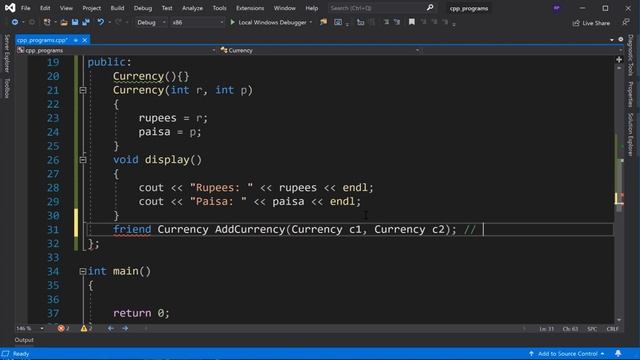Click the Save All toolbar icon
This screenshot has width=640, height=360.
86,22
